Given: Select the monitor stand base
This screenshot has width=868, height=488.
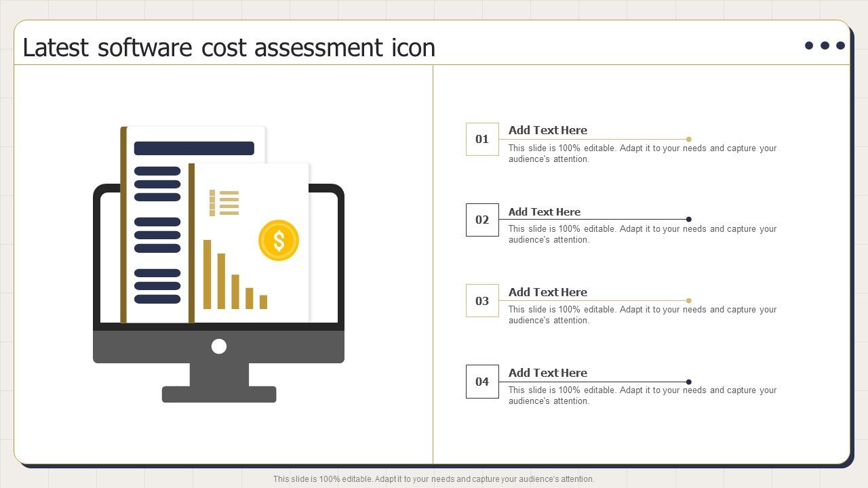Looking at the screenshot, I should pos(219,394).
